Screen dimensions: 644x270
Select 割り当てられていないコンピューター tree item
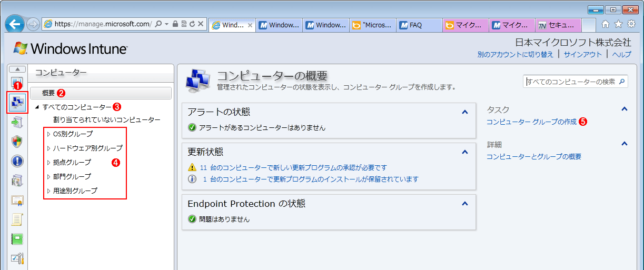point(107,120)
